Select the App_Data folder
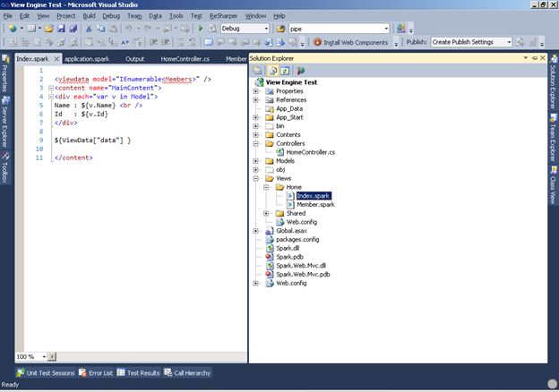This screenshot has width=559, height=392. click(289, 108)
